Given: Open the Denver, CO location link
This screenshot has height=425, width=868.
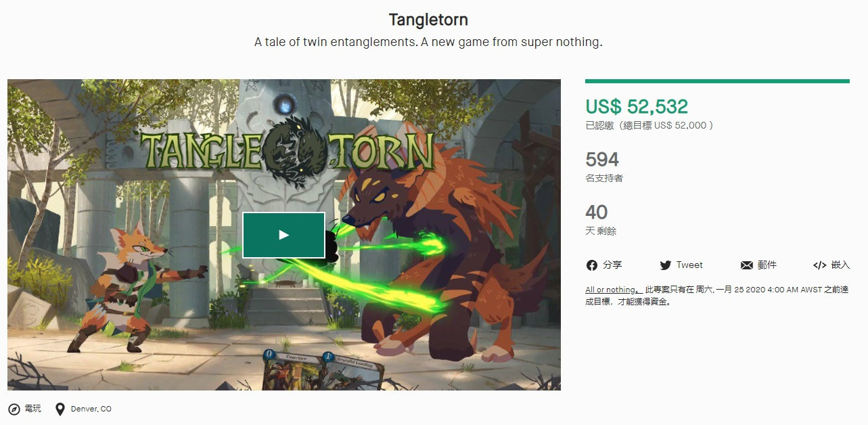Looking at the screenshot, I should pyautogui.click(x=91, y=409).
